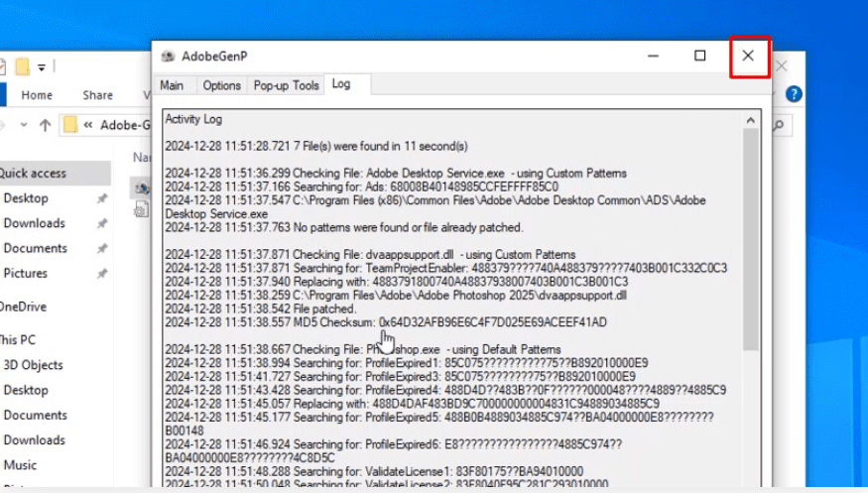Image resolution: width=868 pixels, height=493 pixels.
Task: Select Quick access in the navigation pane
Action: click(x=35, y=173)
